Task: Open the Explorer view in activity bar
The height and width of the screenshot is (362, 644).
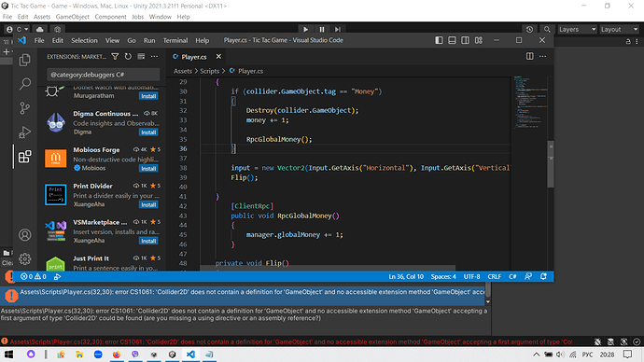Action: tap(24, 60)
